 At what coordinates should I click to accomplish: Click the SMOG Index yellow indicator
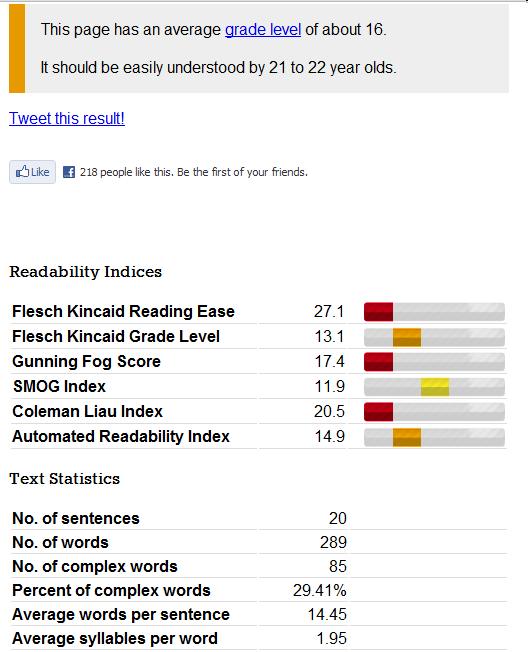(x=435, y=387)
